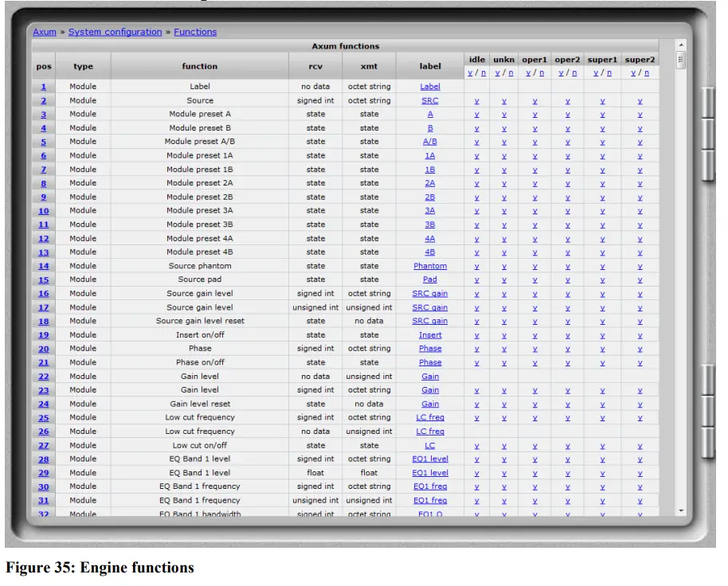Open the Phantom label link
Screen dimensions: 728x586
[429, 265]
